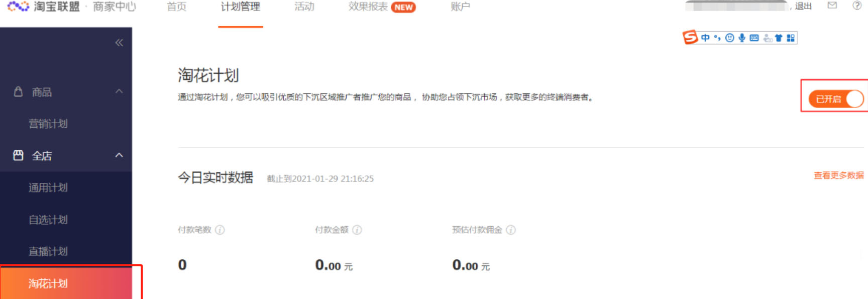Image resolution: width=868 pixels, height=299 pixels.
Task: Open the help question-mark icon
Action: 857,6
